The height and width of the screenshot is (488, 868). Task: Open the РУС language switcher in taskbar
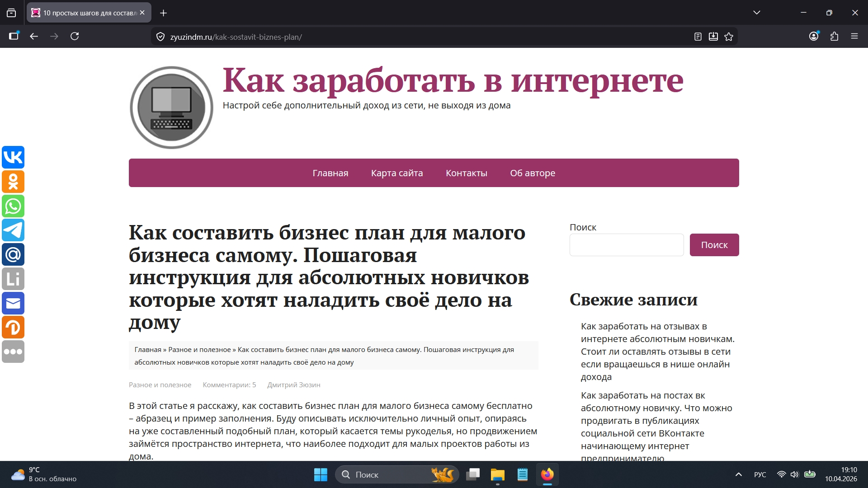(760, 474)
